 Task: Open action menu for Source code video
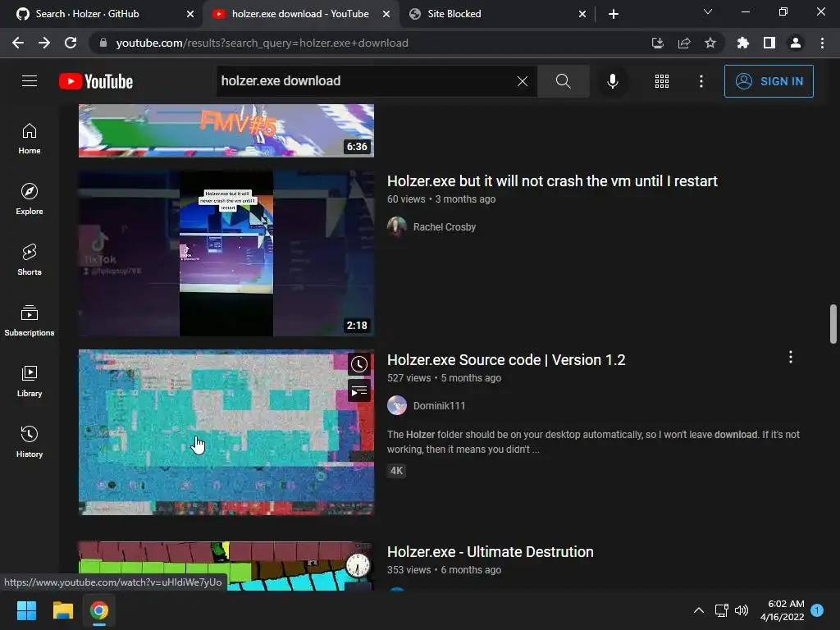(790, 358)
